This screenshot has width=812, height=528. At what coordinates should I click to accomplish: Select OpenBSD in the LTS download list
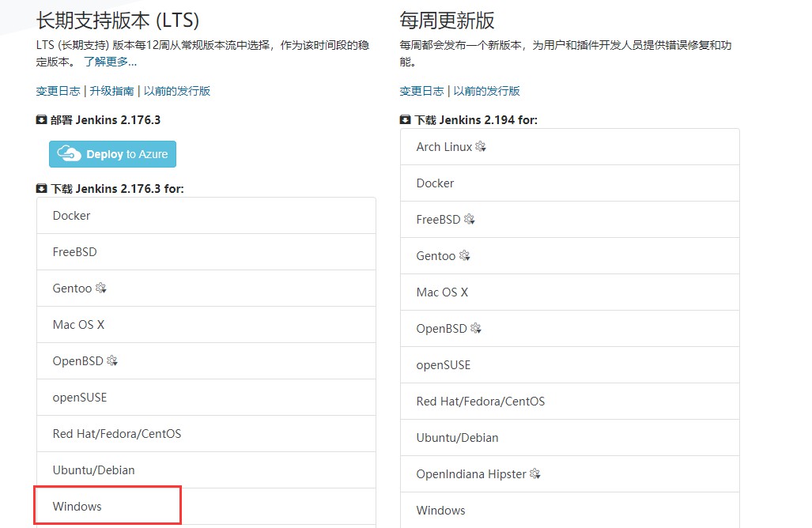(x=206, y=360)
